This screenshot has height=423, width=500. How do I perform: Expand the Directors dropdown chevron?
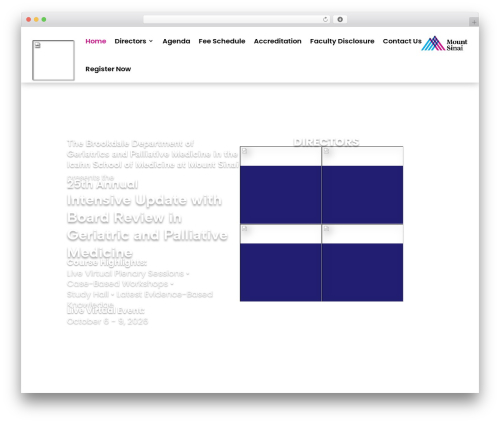(x=151, y=41)
